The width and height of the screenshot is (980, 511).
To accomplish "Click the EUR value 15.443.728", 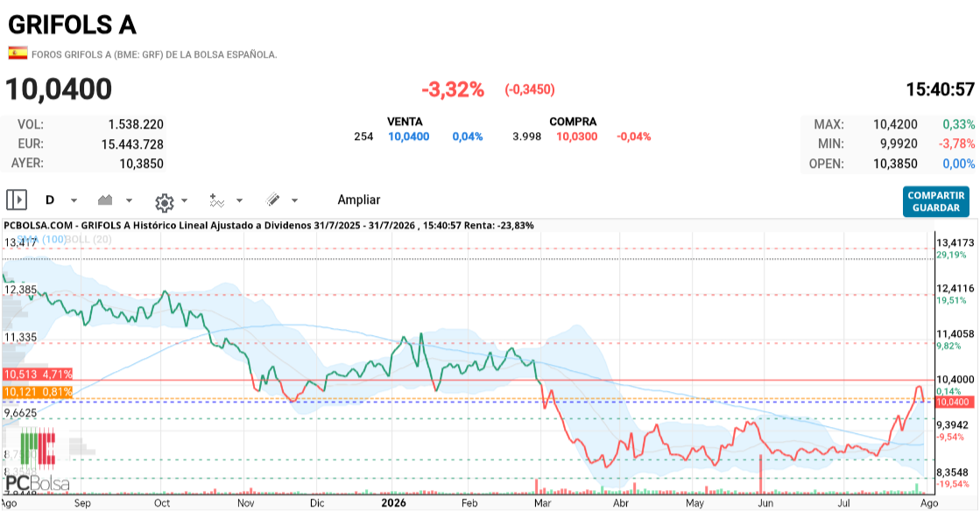I will [132, 144].
